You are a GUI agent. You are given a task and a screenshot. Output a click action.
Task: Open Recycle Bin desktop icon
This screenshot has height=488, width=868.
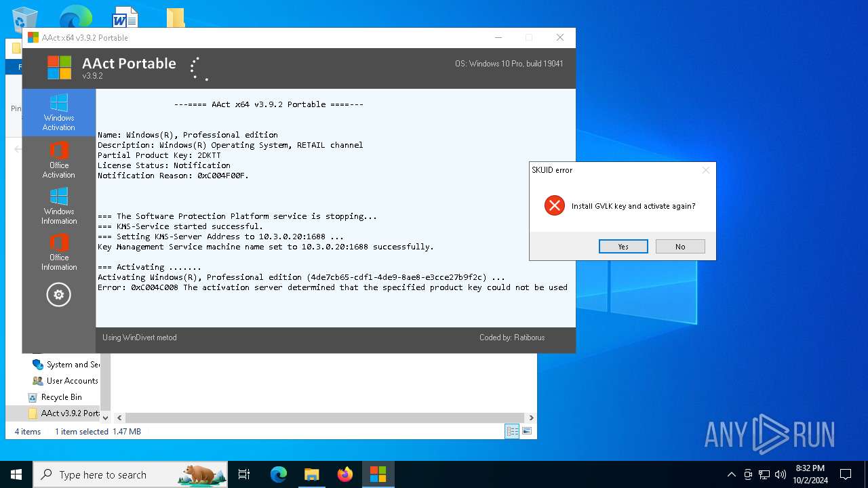pos(24,19)
